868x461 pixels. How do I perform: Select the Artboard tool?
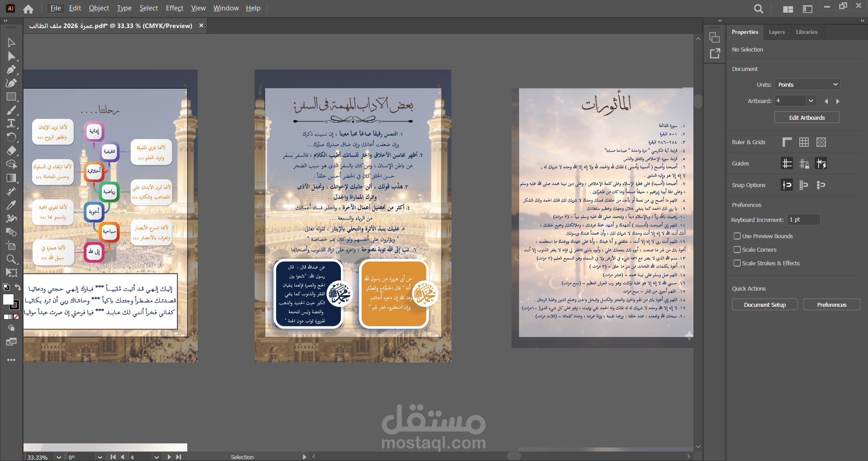11,245
